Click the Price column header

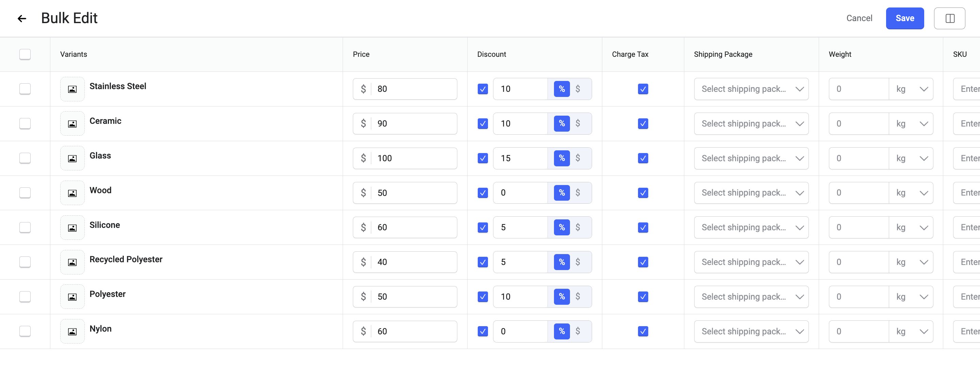pyautogui.click(x=361, y=54)
